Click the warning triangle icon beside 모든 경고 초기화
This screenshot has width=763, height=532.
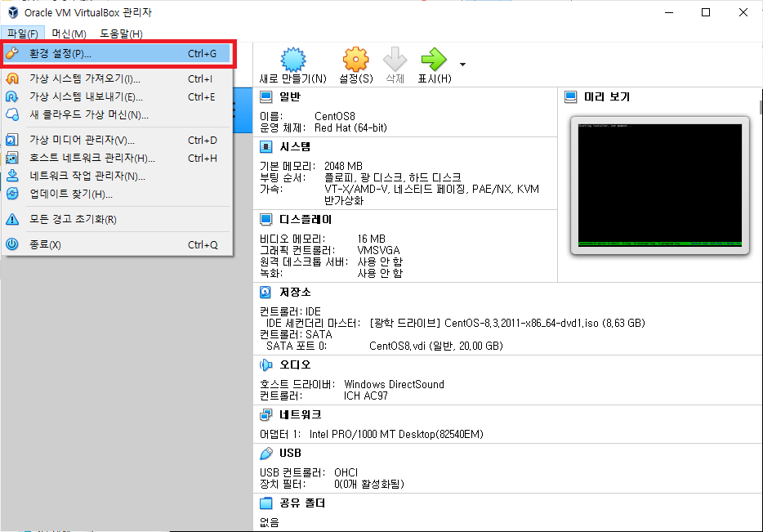click(12, 219)
